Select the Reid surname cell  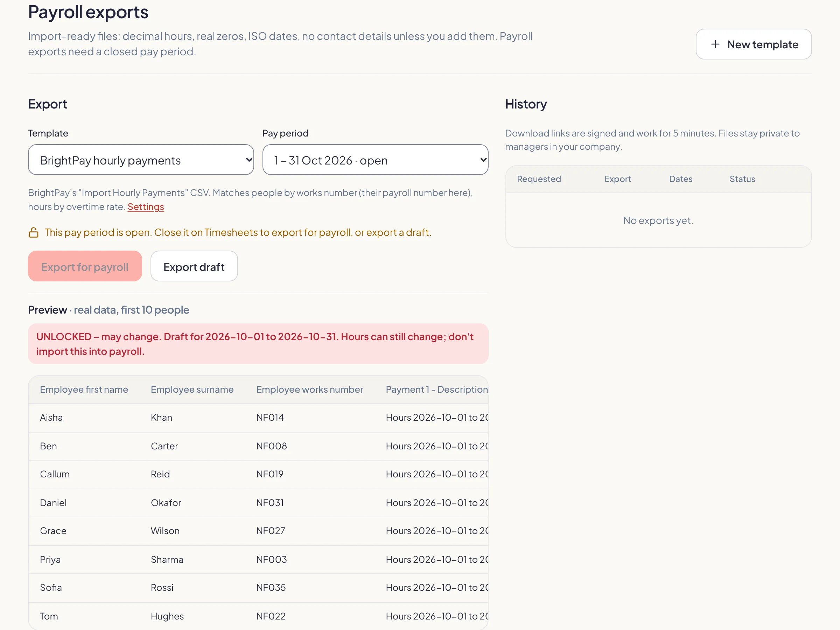pos(160,474)
